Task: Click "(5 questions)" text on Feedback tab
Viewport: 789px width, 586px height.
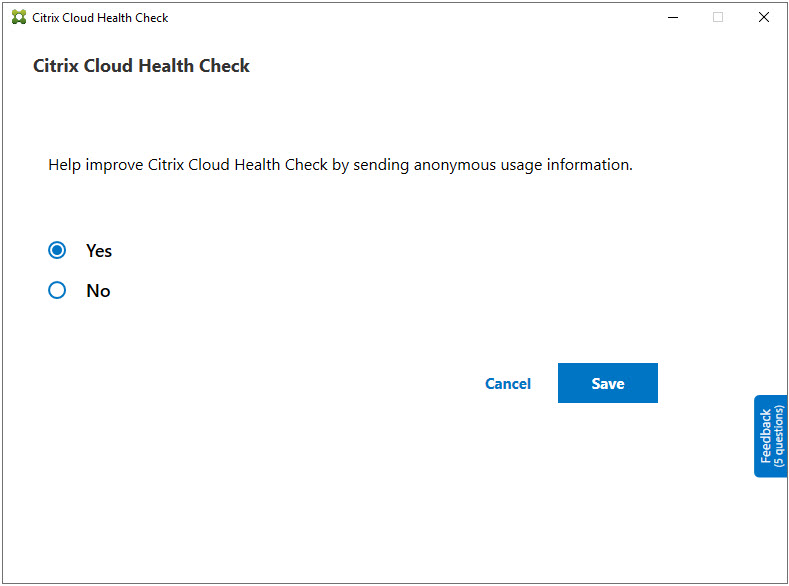Action: (x=779, y=436)
